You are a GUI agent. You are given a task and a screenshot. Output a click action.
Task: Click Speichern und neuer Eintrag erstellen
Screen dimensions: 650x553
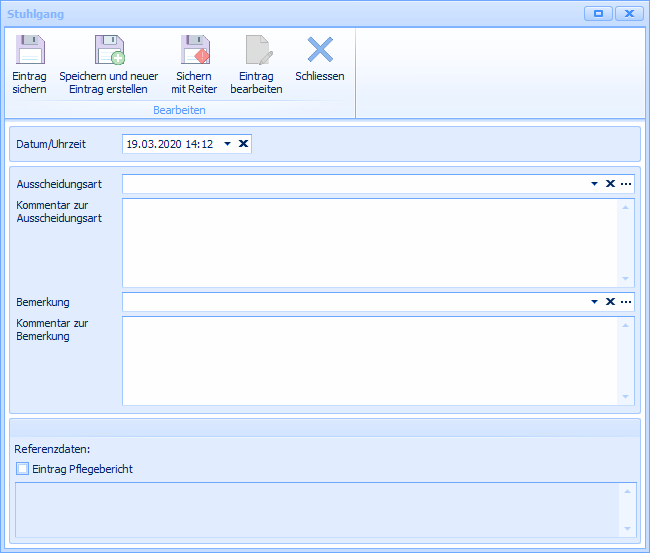pyautogui.click(x=108, y=51)
